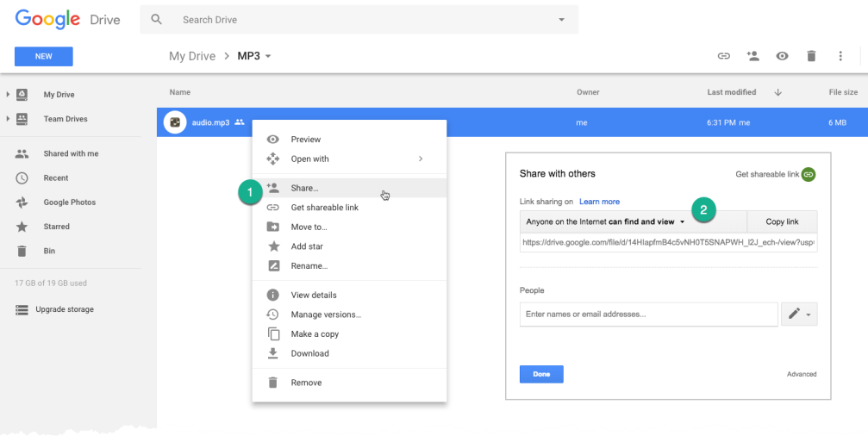
Task: Click the blue NEW button
Action: 44,56
